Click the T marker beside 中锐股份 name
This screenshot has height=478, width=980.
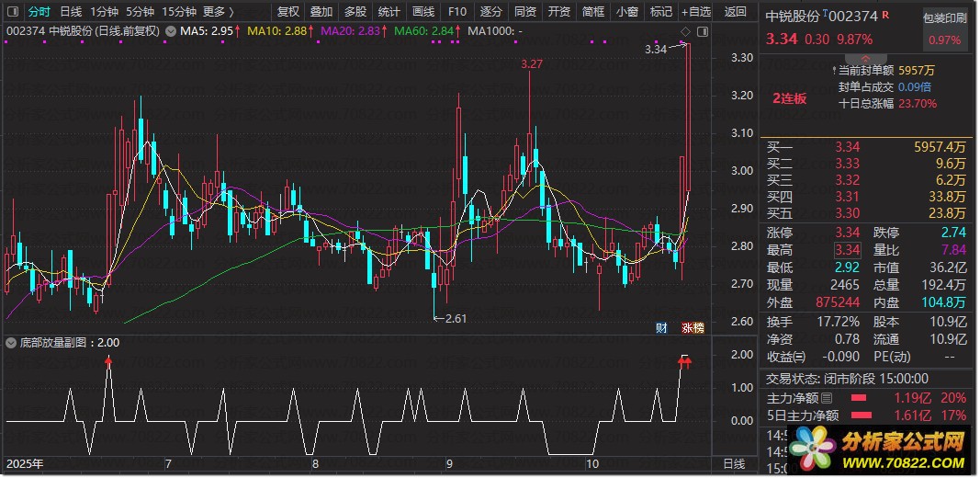pyautogui.click(x=825, y=14)
